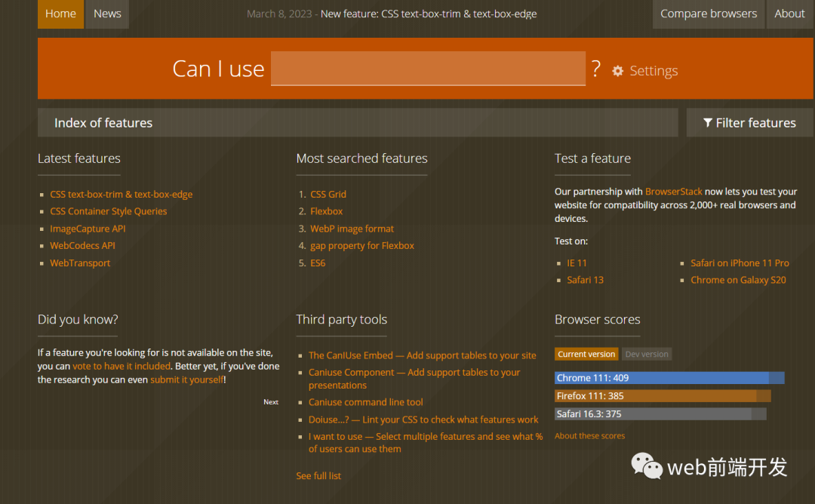
Task: Click the Index of features bar
Action: click(358, 123)
